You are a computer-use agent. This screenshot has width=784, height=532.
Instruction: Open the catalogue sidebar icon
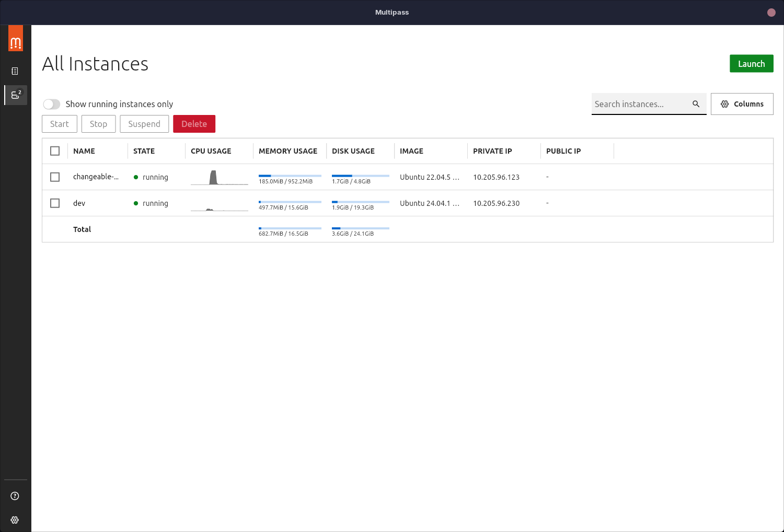(x=15, y=71)
